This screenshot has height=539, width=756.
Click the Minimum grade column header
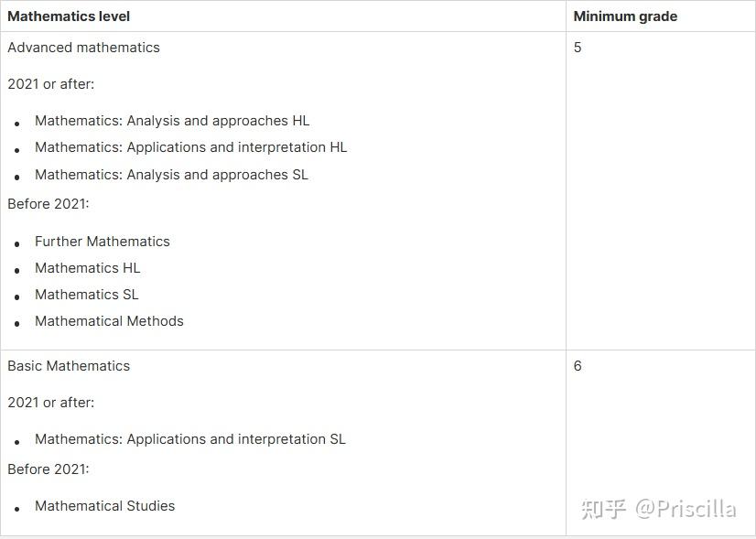click(625, 16)
